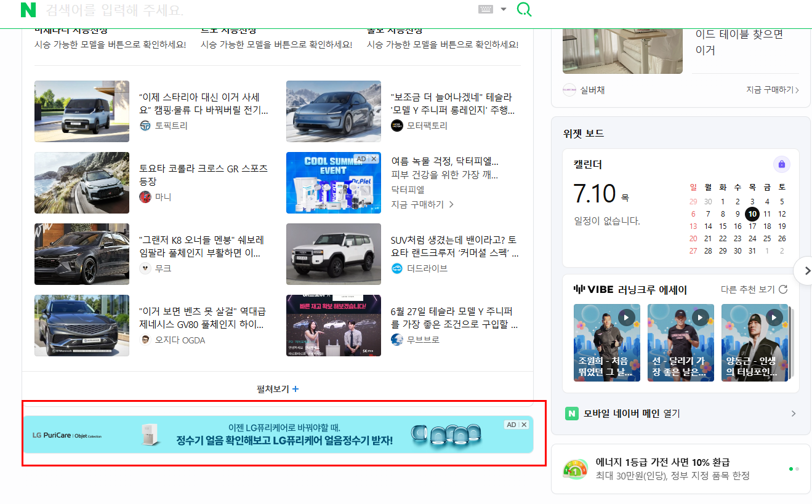Click the white Land Cruiser thumbnail
Image resolution: width=812 pixels, height=504 pixels.
tap(334, 254)
